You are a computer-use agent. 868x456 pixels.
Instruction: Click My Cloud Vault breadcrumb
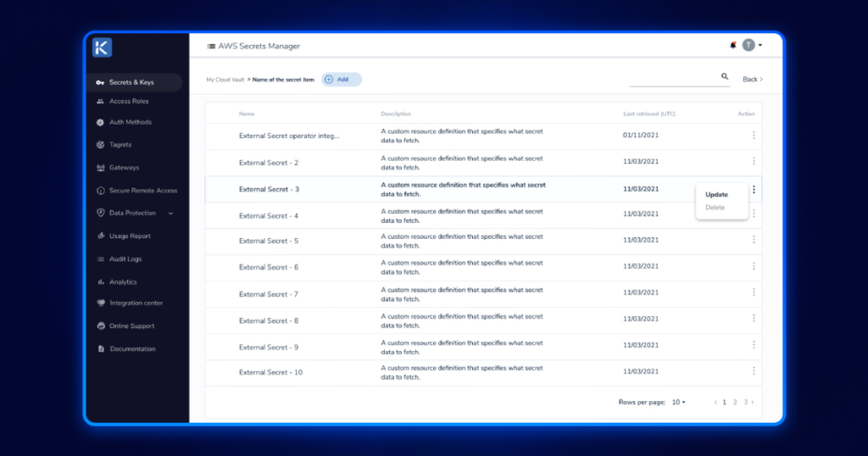(x=225, y=80)
